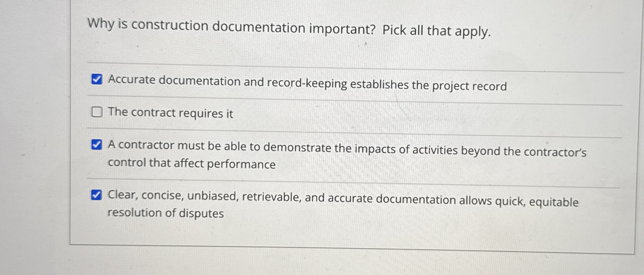Click 'control that affect performance' wrapped text line
This screenshot has width=644, height=275.
click(191, 164)
